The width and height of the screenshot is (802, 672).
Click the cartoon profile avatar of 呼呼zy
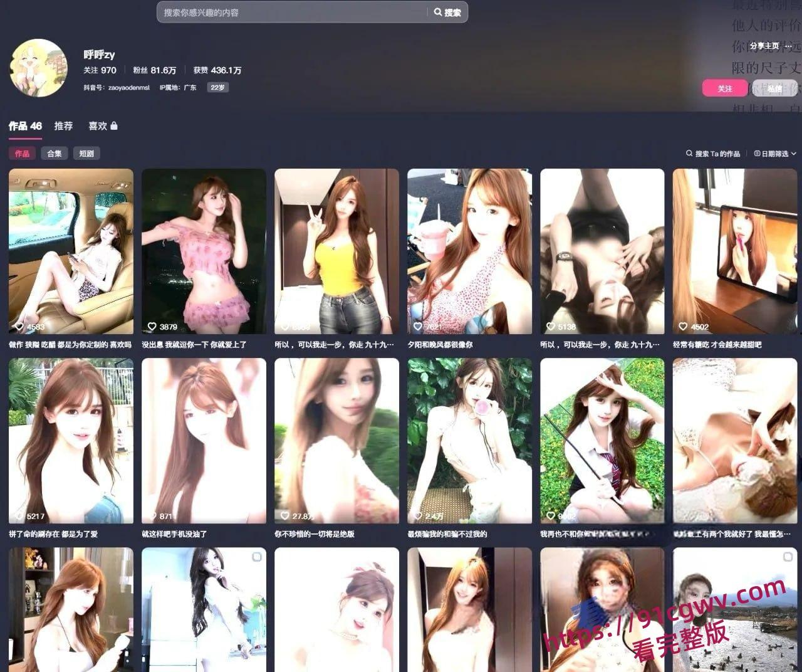tap(38, 68)
